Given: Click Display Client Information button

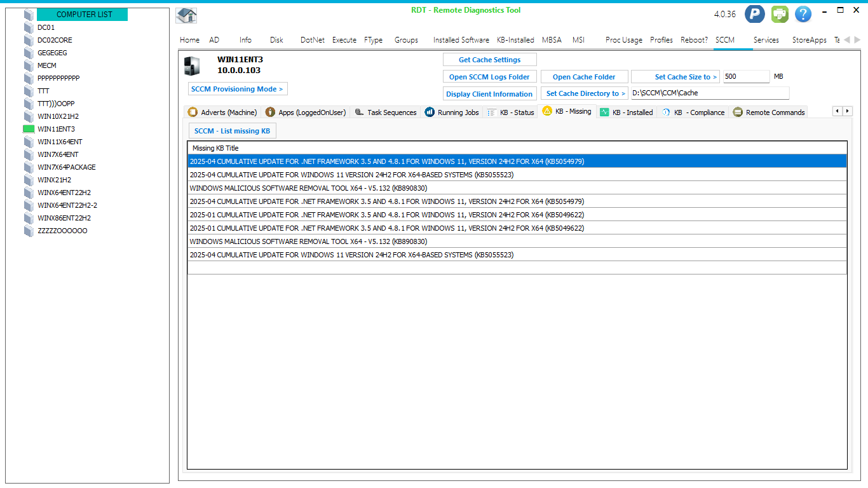Looking at the screenshot, I should (x=489, y=94).
